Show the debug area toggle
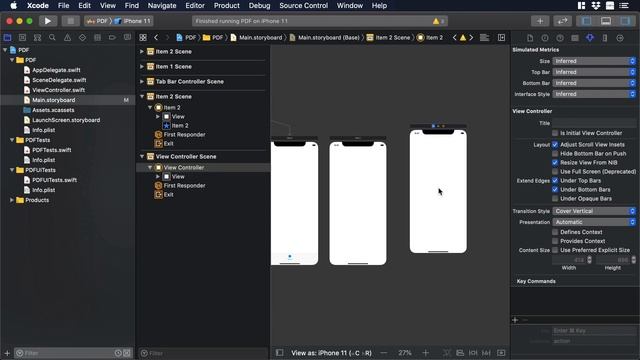Screen dimensions: 640x360 pyautogui.click(x=606, y=21)
